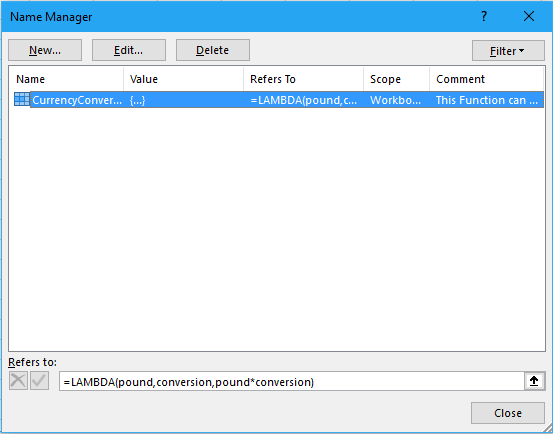Expand the Filter dropdown
Image resolution: width=553 pixels, height=434 pixels.
[x=508, y=51]
